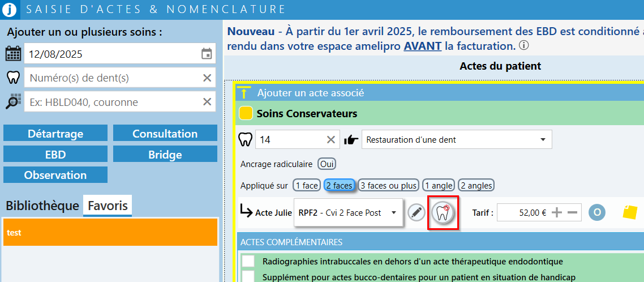Decrease tarif with the minus icon
The height and width of the screenshot is (282, 644).
point(573,212)
